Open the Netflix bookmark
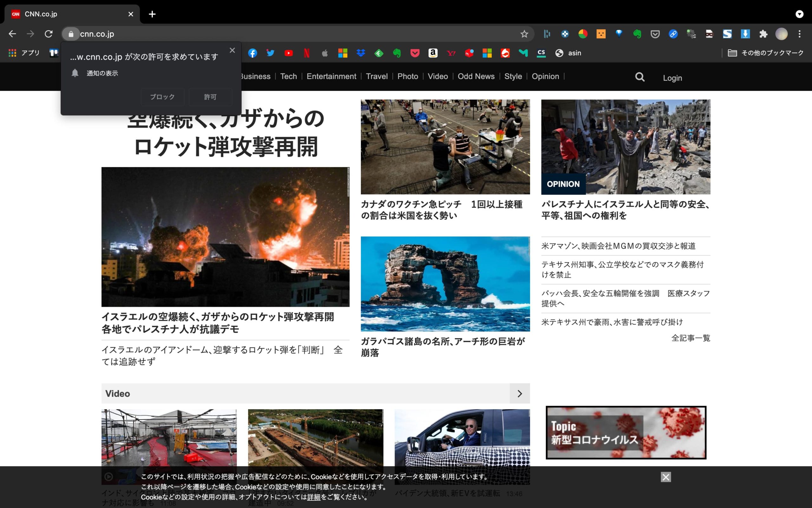Screen dimensions: 812x508 pyautogui.click(x=307, y=53)
